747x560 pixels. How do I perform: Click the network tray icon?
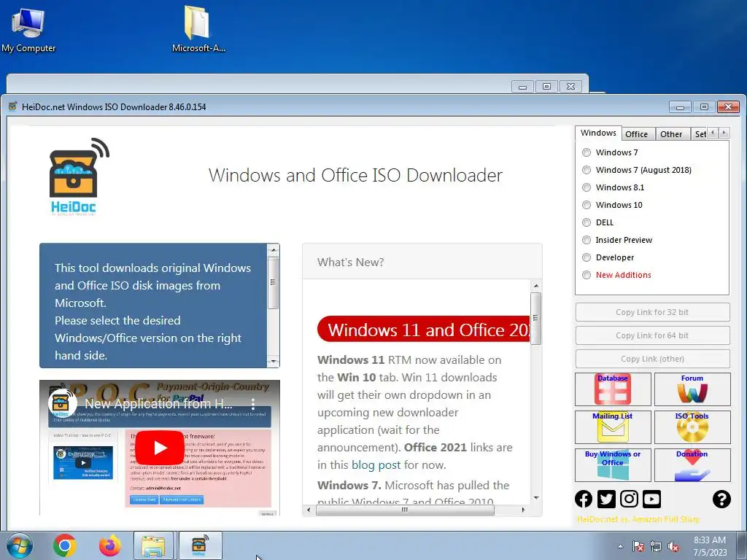656,547
